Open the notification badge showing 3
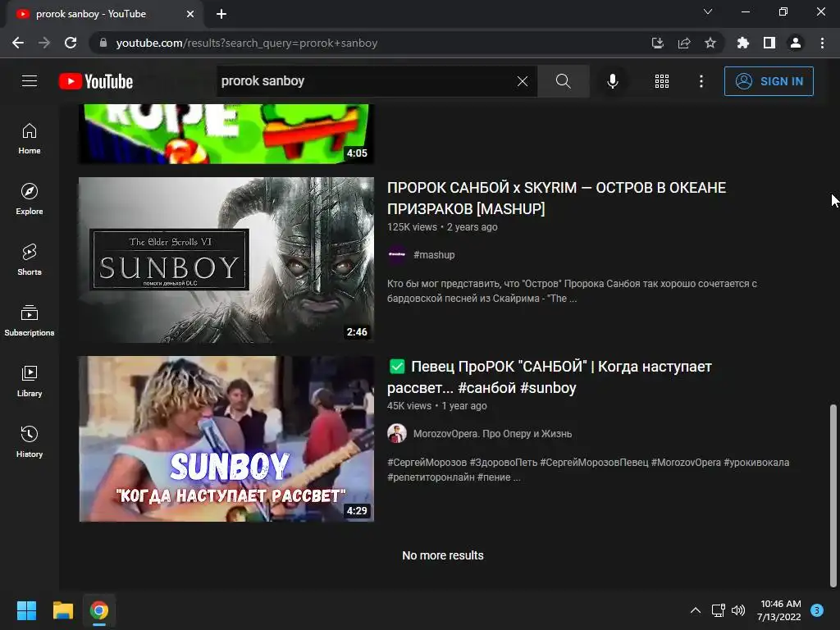 817,610
